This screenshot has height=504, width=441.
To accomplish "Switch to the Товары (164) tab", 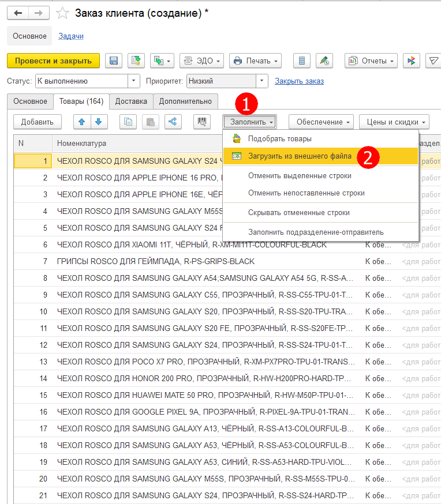I will [81, 101].
